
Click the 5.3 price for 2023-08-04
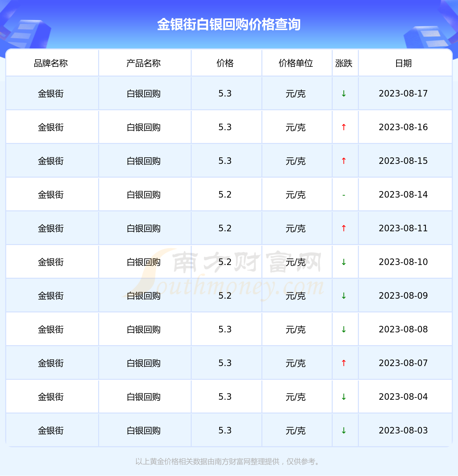tap(225, 397)
